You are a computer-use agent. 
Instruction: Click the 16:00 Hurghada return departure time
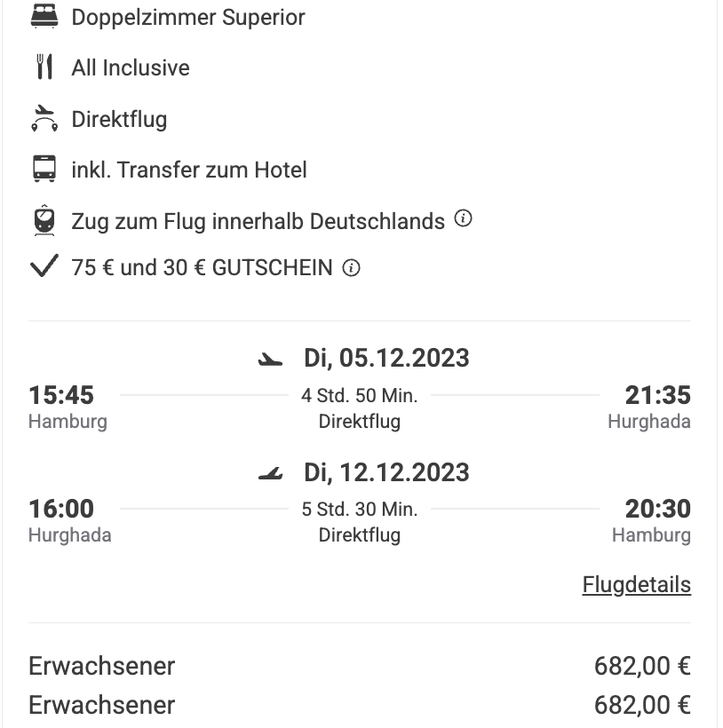click(x=61, y=509)
